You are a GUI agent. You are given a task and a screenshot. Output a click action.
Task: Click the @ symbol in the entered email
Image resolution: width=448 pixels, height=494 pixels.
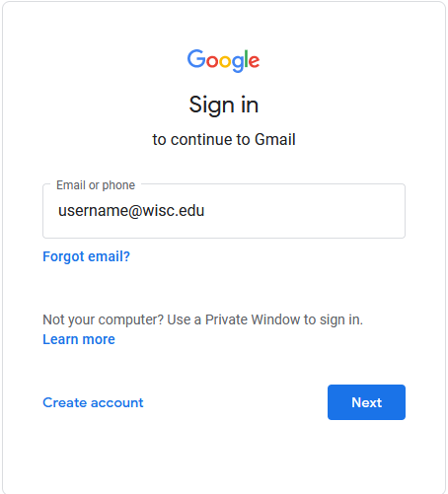(135, 211)
